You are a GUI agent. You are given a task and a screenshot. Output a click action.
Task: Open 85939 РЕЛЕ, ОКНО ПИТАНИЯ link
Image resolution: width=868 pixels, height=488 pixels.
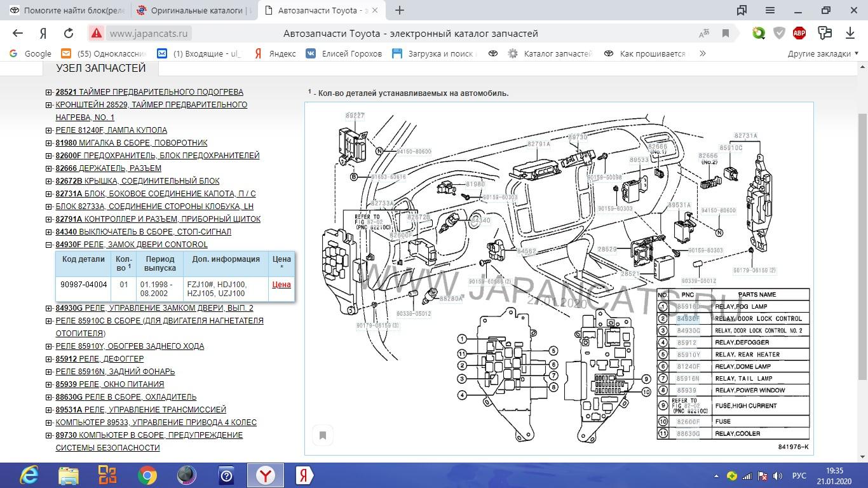tap(110, 384)
